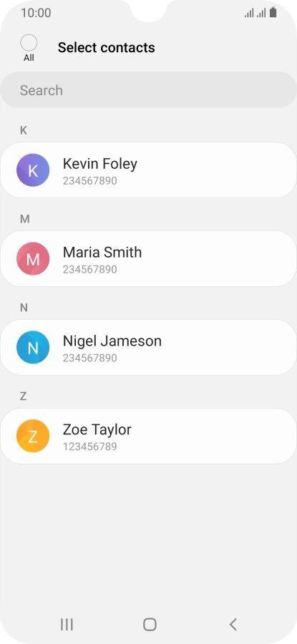Image resolution: width=297 pixels, height=644 pixels.
Task: Tap the 10:00 clock in the status bar
Action: [x=36, y=13]
